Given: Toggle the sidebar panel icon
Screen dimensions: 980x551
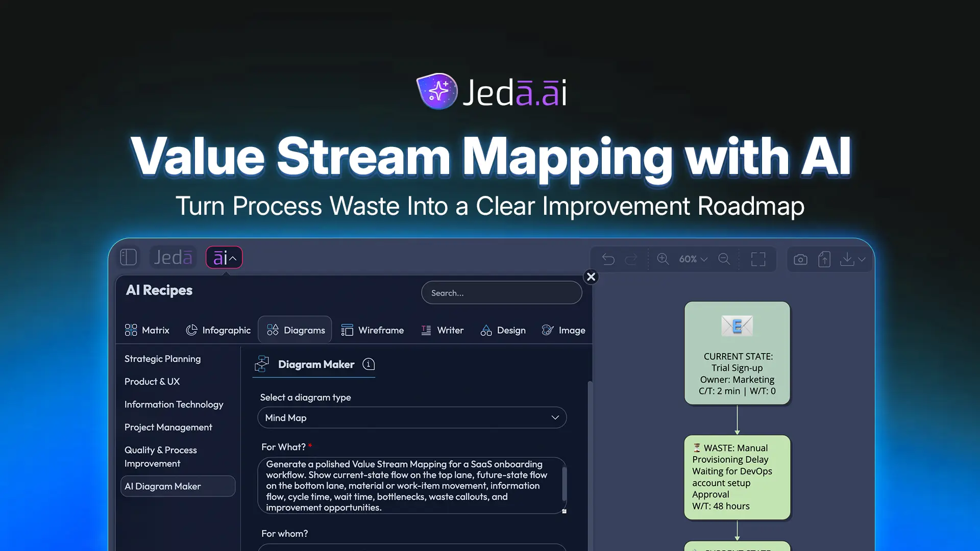Looking at the screenshot, I should coord(128,257).
